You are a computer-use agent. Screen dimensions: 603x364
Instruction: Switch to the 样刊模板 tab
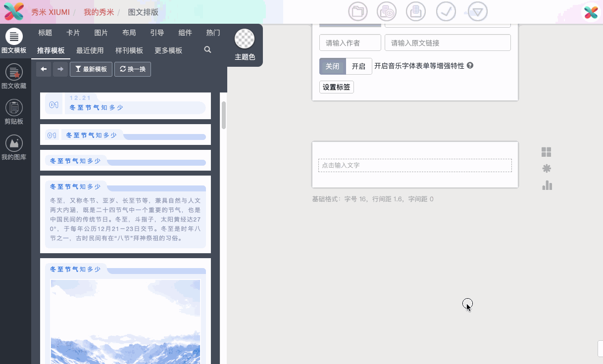(129, 50)
